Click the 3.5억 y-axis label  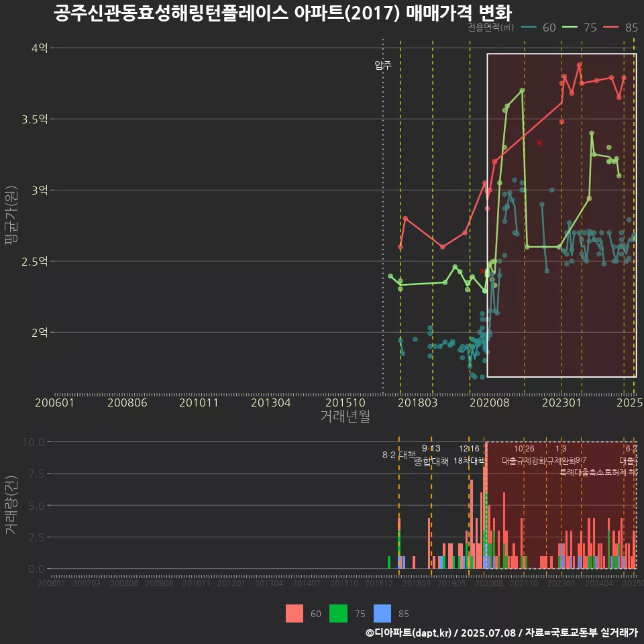35,119
